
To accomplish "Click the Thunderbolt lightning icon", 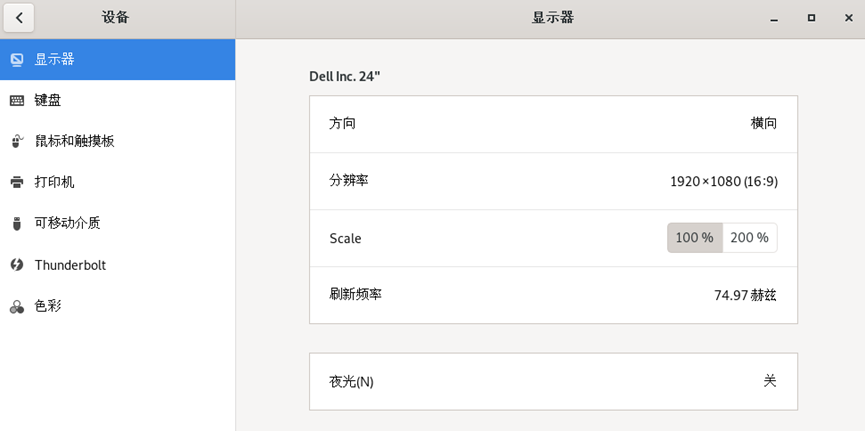I will click(17, 265).
